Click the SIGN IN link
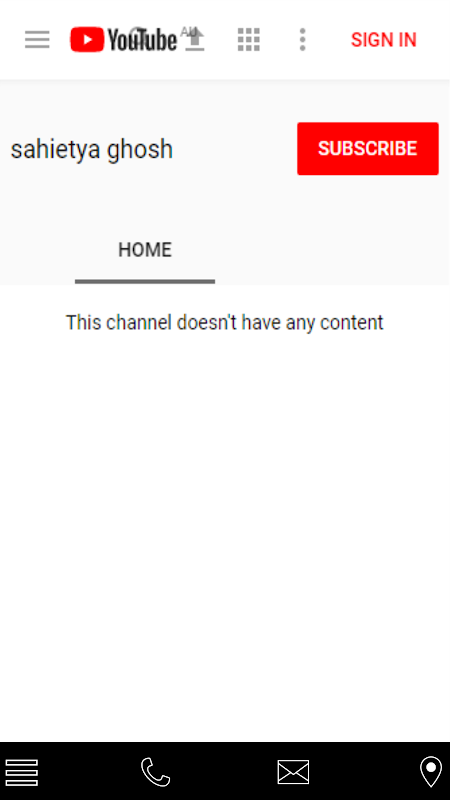The image size is (450, 800). pos(384,40)
